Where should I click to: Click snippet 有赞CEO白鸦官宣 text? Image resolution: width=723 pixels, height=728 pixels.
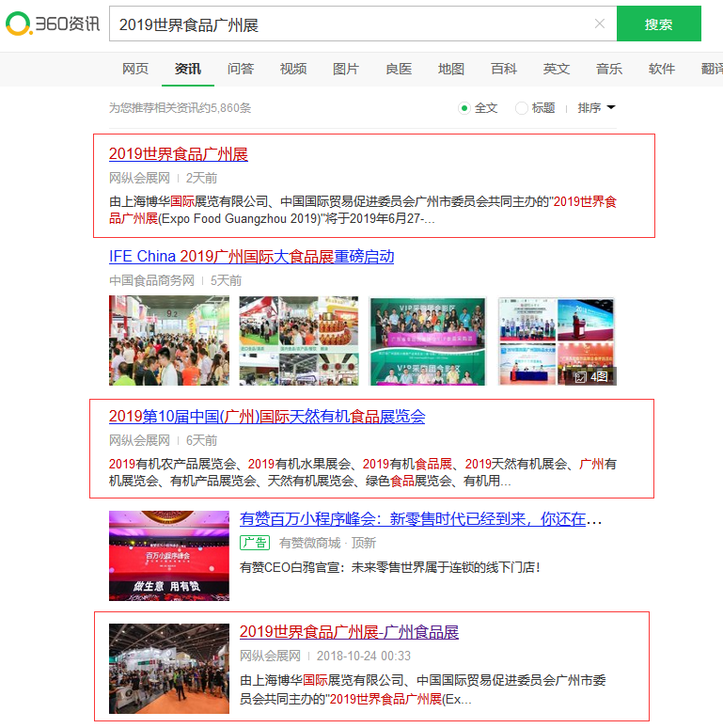pyautogui.click(x=390, y=567)
